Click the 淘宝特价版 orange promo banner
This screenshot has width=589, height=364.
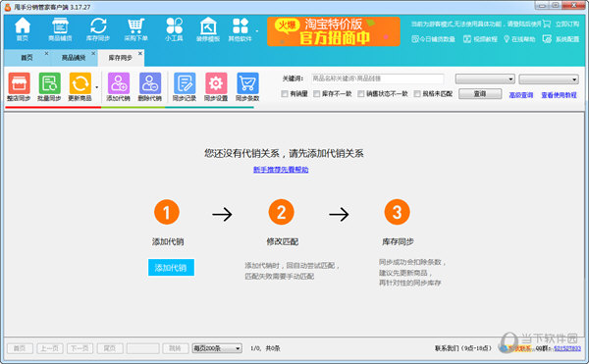(334, 31)
